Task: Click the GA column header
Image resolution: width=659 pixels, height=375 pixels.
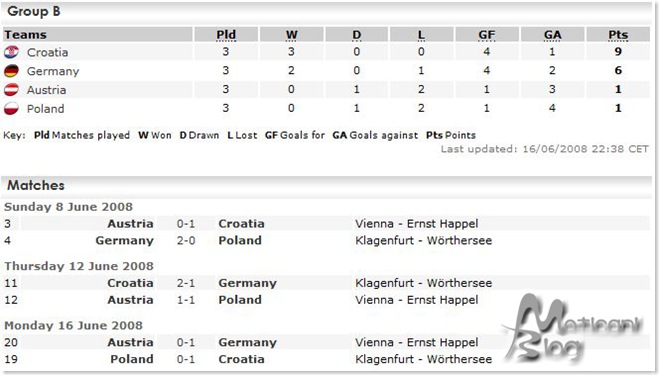Action: [552, 35]
